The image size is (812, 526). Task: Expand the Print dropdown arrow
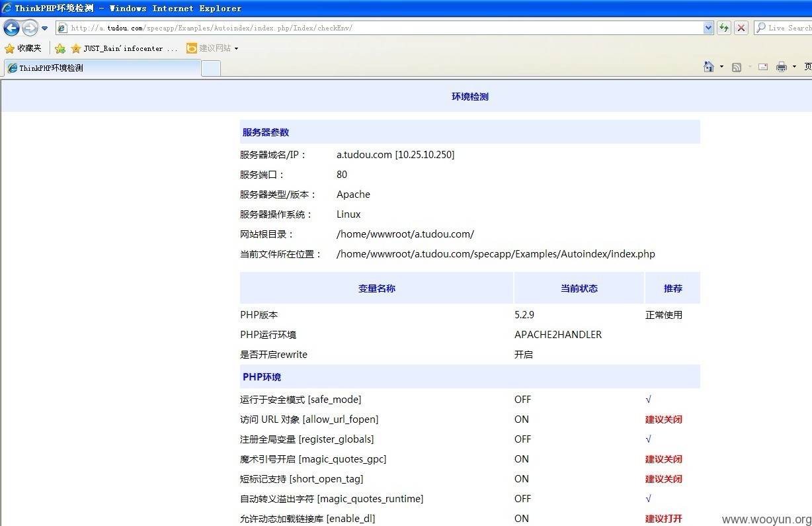coord(794,67)
